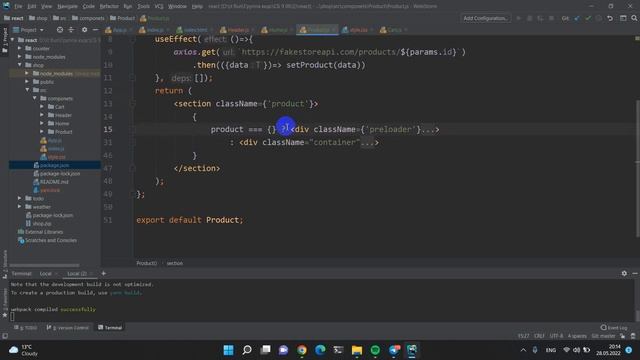640x360 pixels.
Task: Open Spotify from the taskbar
Action: [375, 350]
